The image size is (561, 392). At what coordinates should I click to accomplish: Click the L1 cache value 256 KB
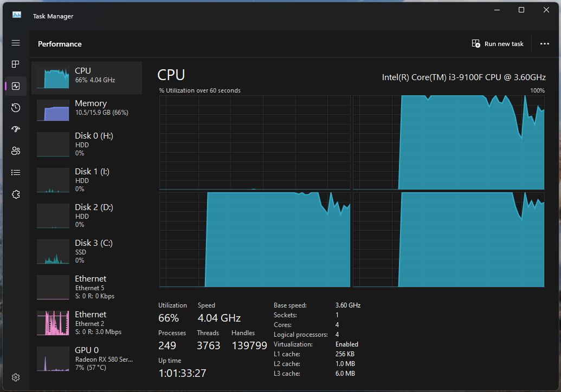click(345, 354)
